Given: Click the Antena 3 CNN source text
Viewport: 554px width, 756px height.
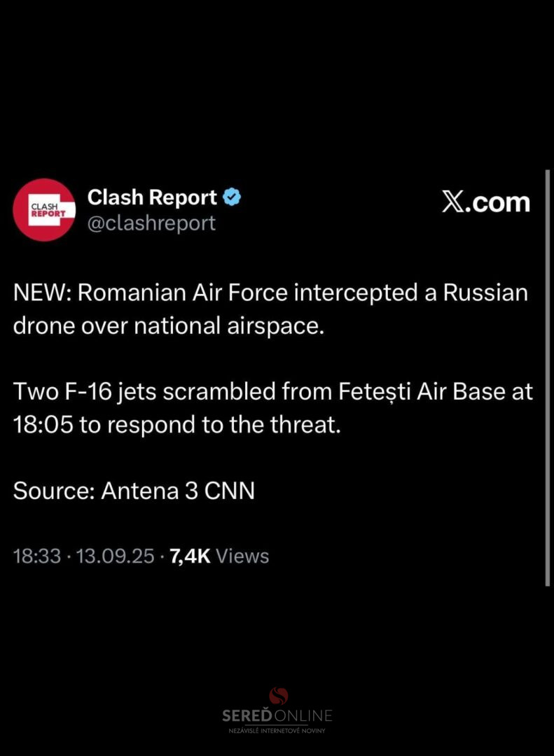Looking at the screenshot, I should click(x=178, y=491).
